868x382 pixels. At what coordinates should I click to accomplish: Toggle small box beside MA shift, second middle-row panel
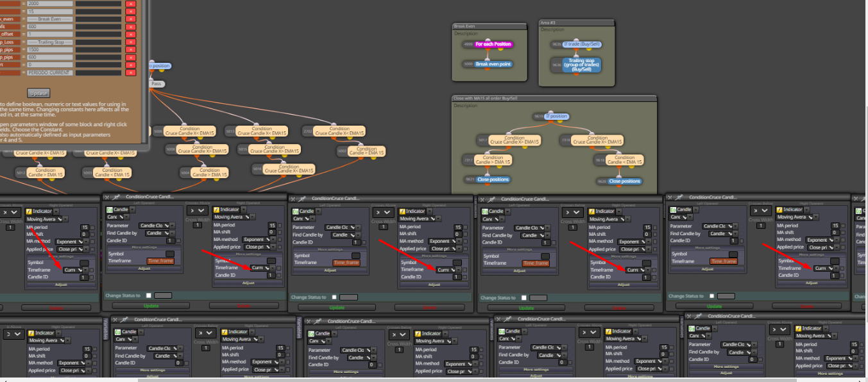click(466, 234)
